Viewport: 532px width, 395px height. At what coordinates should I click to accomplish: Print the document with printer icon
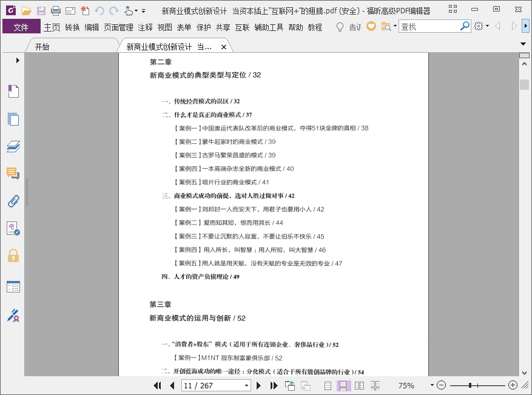56,11
